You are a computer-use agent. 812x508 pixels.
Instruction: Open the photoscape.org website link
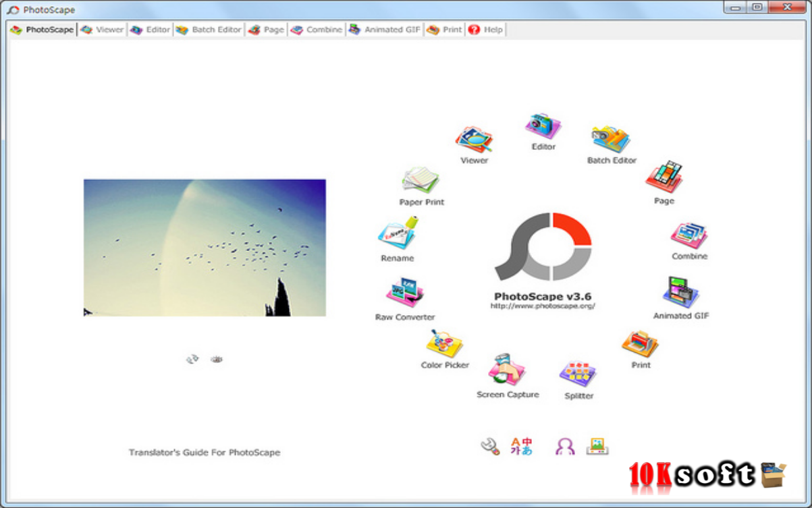tap(543, 306)
